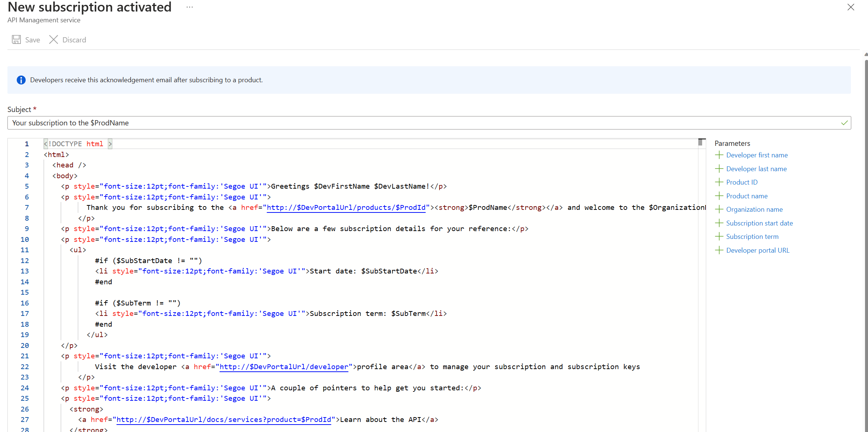Insert the Developer portal URL parameter

pyautogui.click(x=758, y=250)
